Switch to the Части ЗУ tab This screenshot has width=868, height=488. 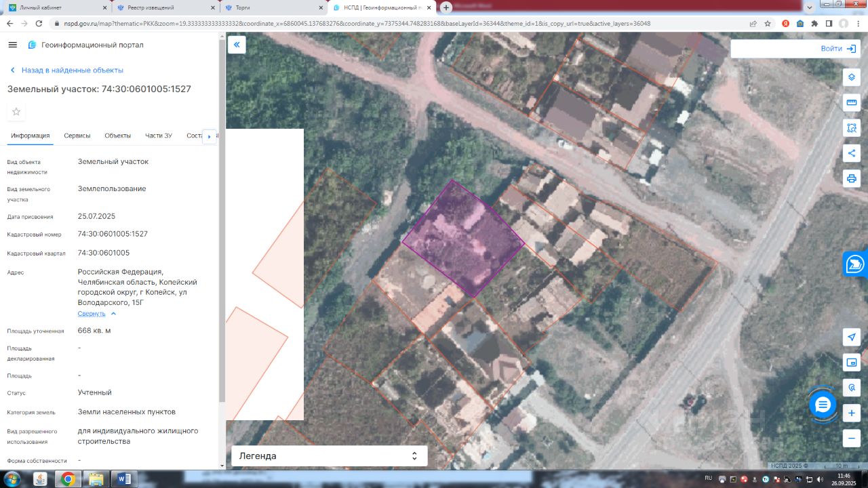159,136
